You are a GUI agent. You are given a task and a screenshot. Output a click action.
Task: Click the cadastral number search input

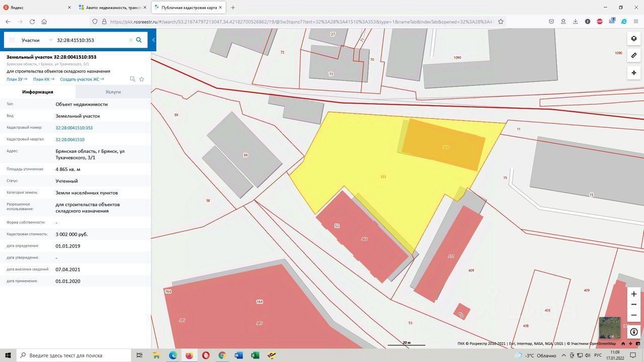point(91,40)
